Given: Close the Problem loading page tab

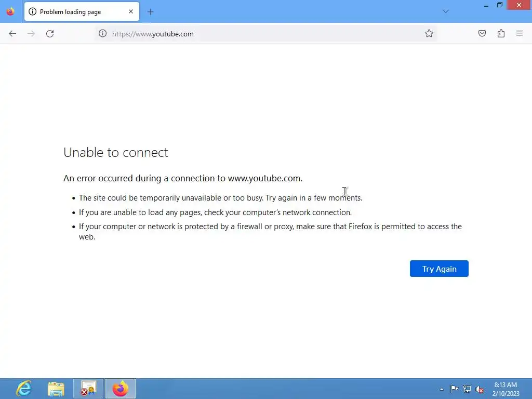Looking at the screenshot, I should coord(130,11).
